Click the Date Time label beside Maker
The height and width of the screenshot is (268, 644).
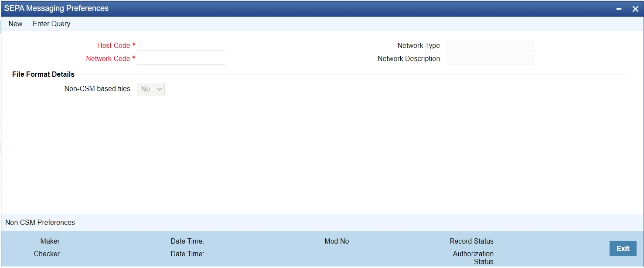tap(187, 241)
